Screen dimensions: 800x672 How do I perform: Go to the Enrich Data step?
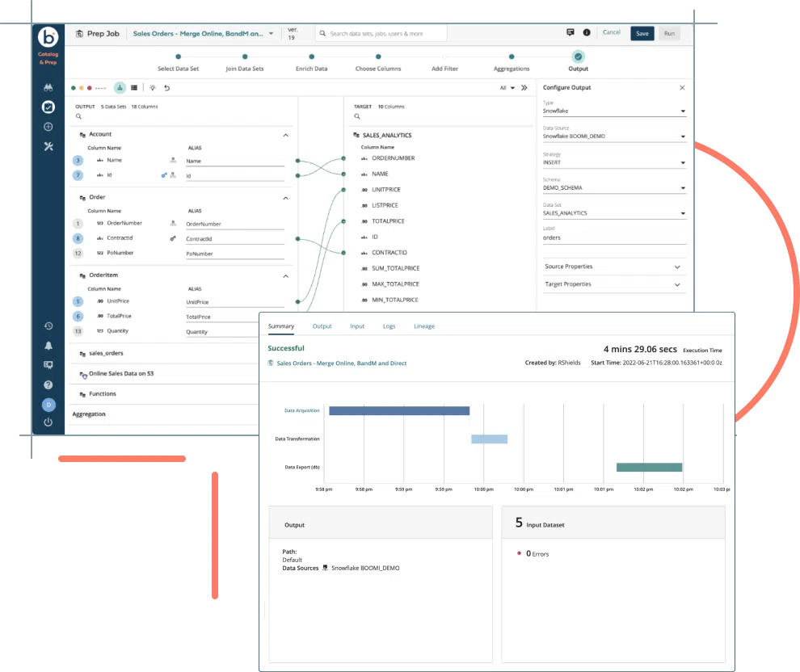312,63
